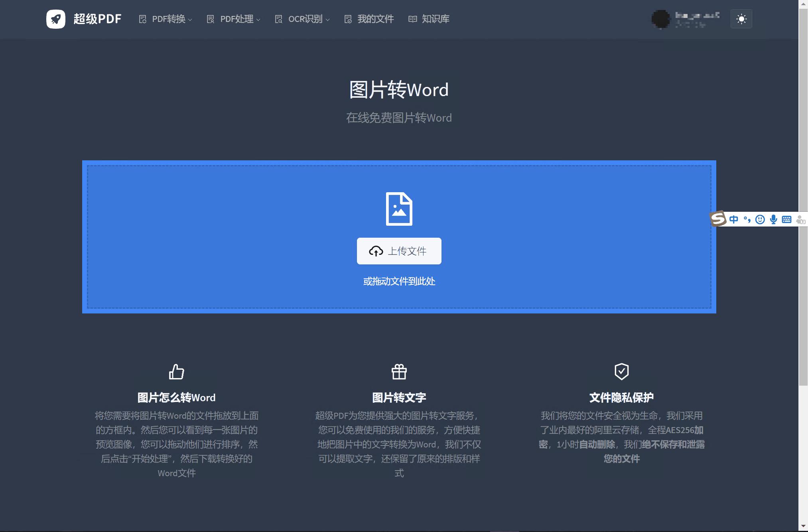Open the soft keyboard icon in Sogou toolbar
Screen dimensions: 808x532
tap(786, 219)
